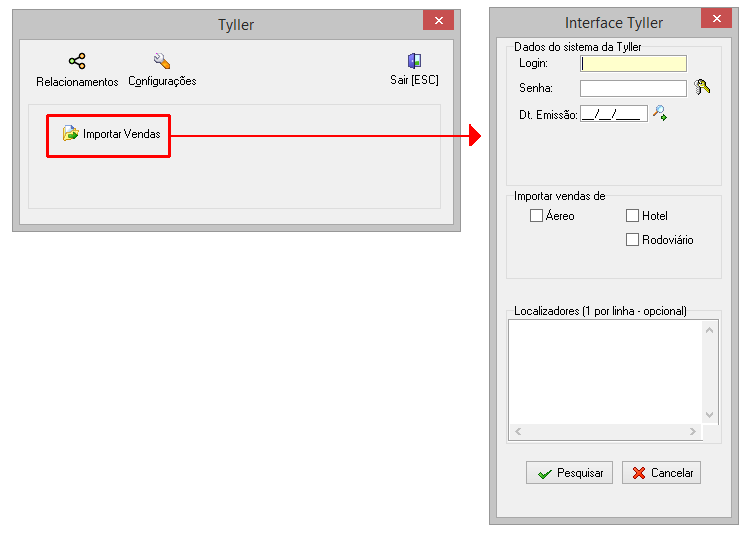Click green checkmark on Pesquisar button
Viewport: 752px width, 534px height.
pyautogui.click(x=544, y=474)
